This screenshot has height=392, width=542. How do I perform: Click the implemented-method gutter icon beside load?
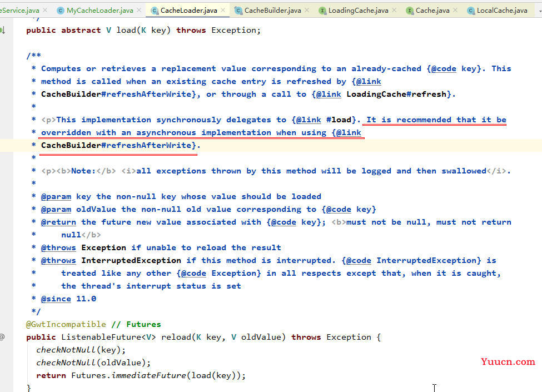point(2,31)
